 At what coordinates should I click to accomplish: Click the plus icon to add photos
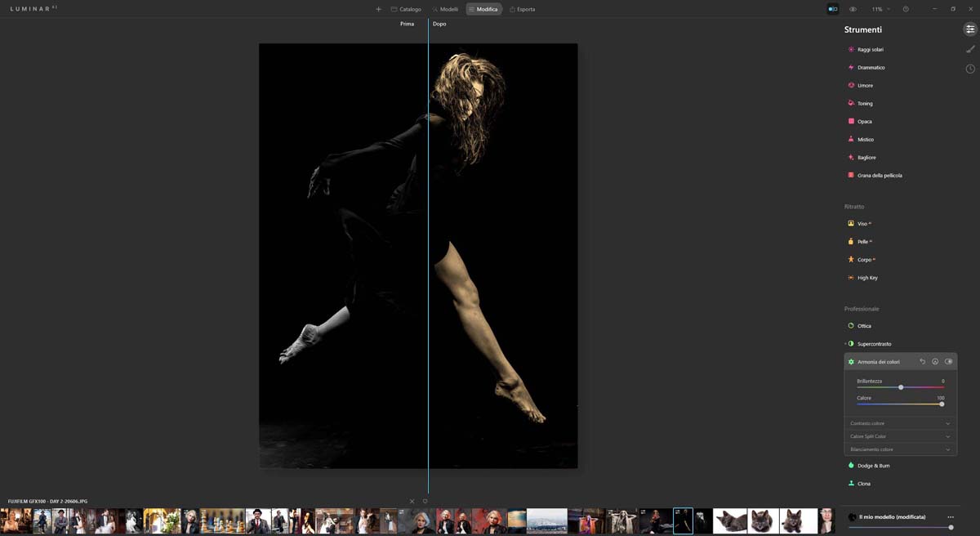pos(378,9)
